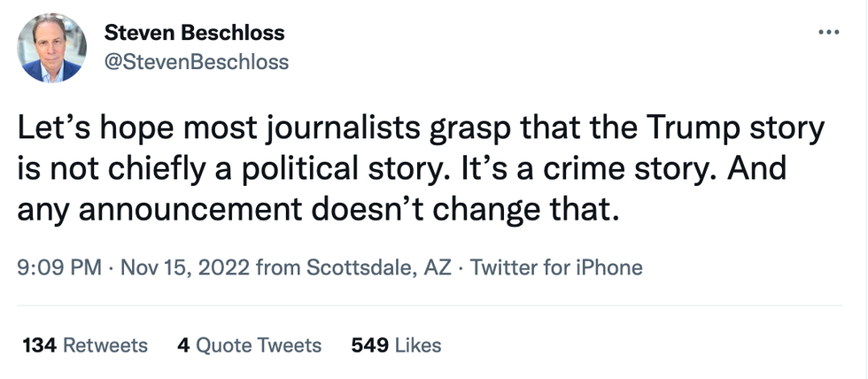
Task: Open the Steven Beschloss display name link
Action: tap(194, 34)
